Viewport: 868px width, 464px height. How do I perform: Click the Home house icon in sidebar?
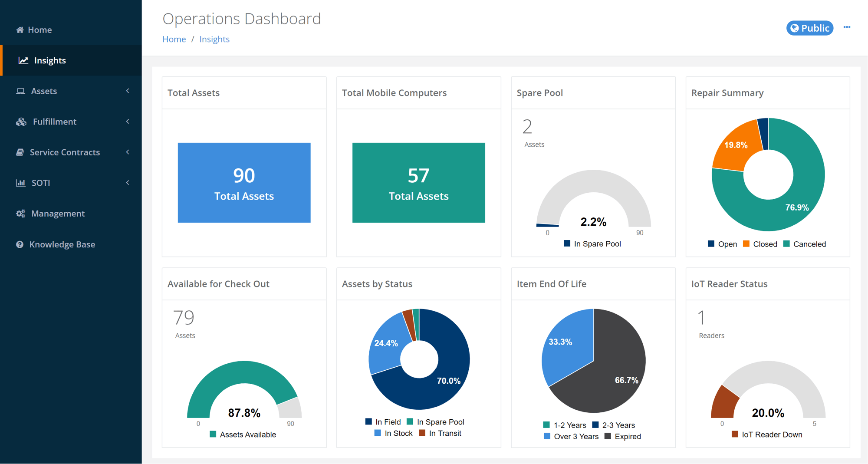point(20,30)
